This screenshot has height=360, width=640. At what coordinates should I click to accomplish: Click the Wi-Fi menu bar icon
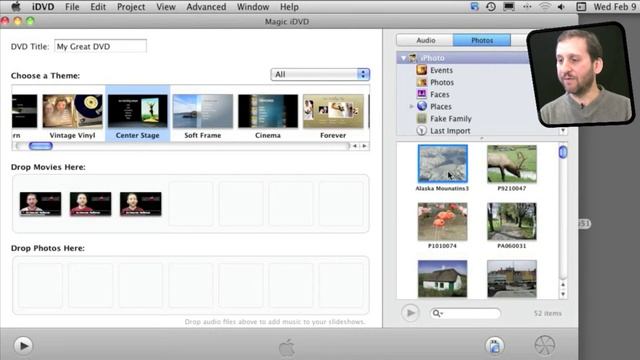(544, 7)
